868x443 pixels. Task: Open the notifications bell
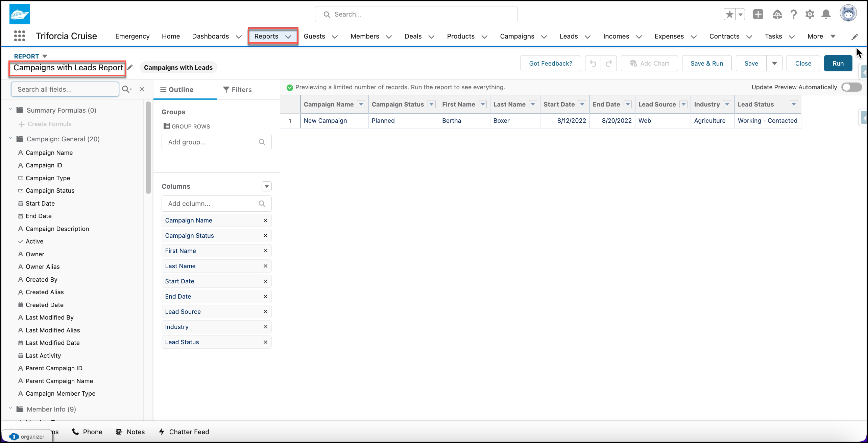[826, 14]
